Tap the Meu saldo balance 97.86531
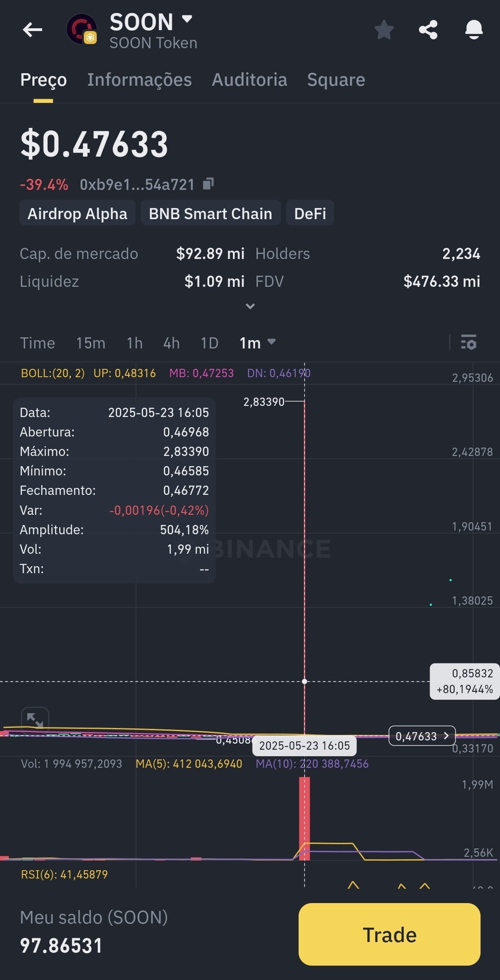 (61, 946)
